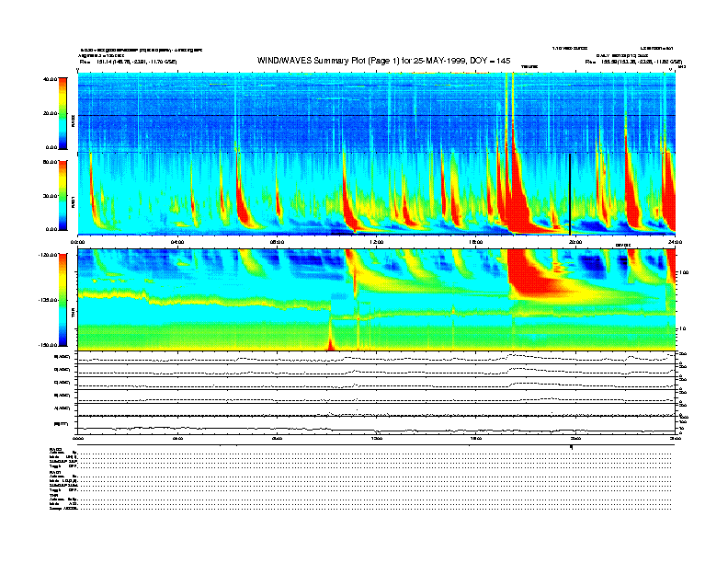
Task: Click the RAD2 spectrogram panel
Action: point(377,112)
